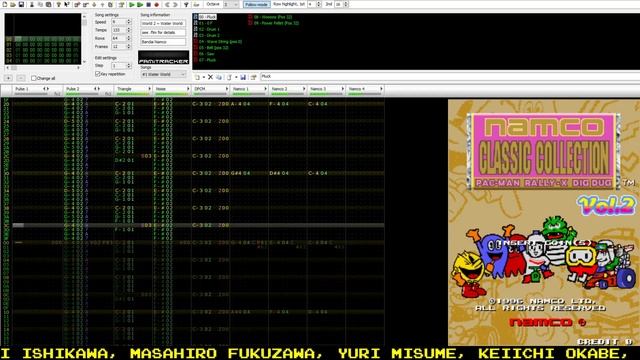Select instrument 06 - Saw
The image size is (640, 360).
pyautogui.click(x=207, y=54)
